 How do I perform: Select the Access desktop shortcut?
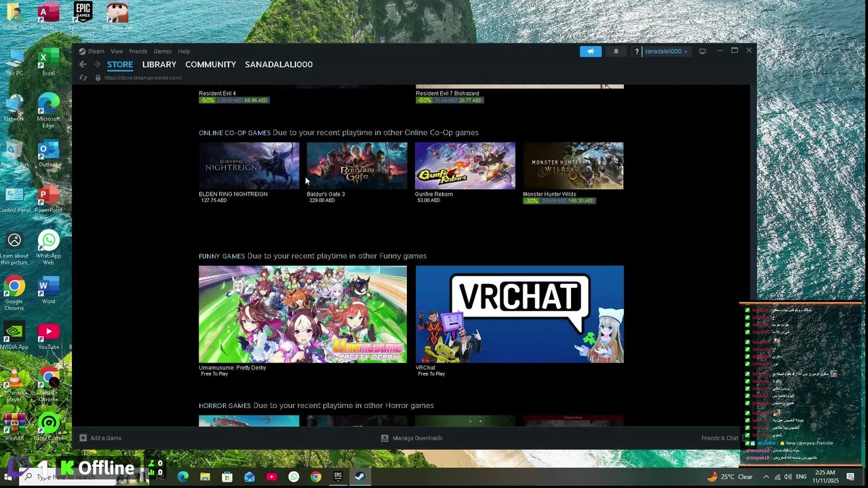pyautogui.click(x=48, y=17)
